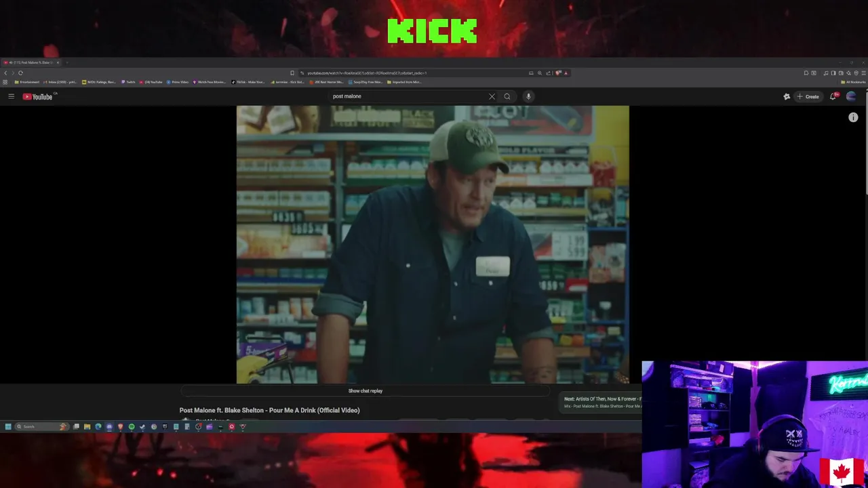Click the Windows taskbar Search box

tap(42, 426)
